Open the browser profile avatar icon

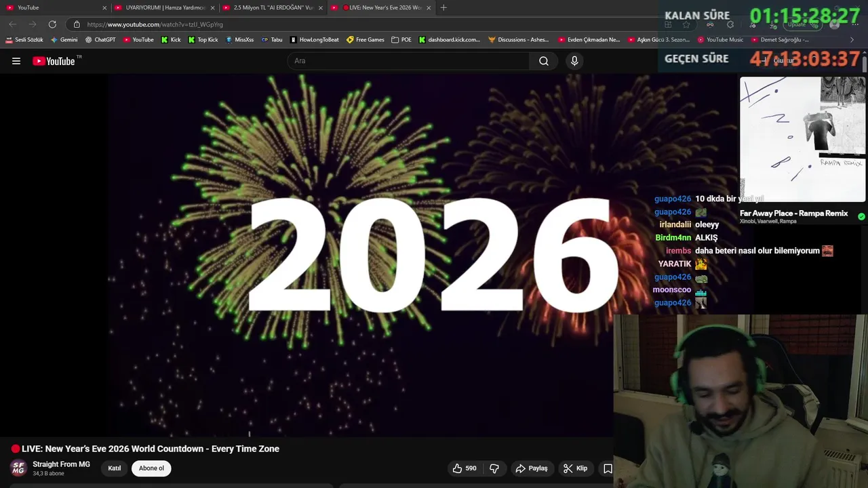[834, 24]
